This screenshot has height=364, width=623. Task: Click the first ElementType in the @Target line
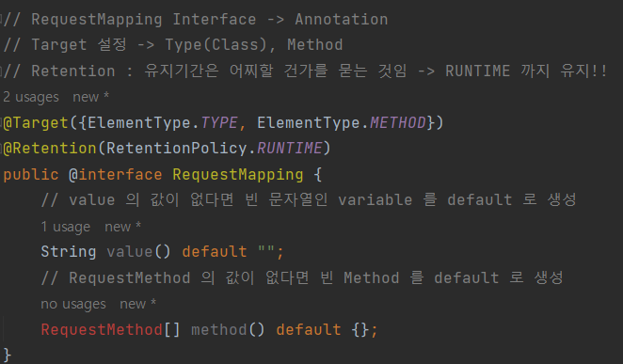(139, 123)
